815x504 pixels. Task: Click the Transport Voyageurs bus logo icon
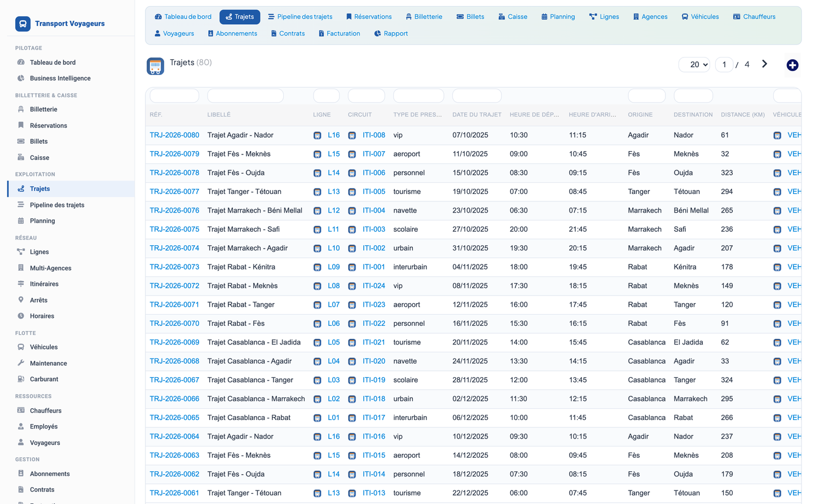point(23,24)
